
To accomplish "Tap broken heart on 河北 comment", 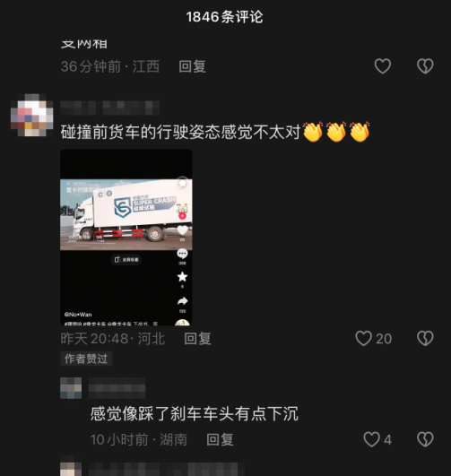I will coord(425,338).
